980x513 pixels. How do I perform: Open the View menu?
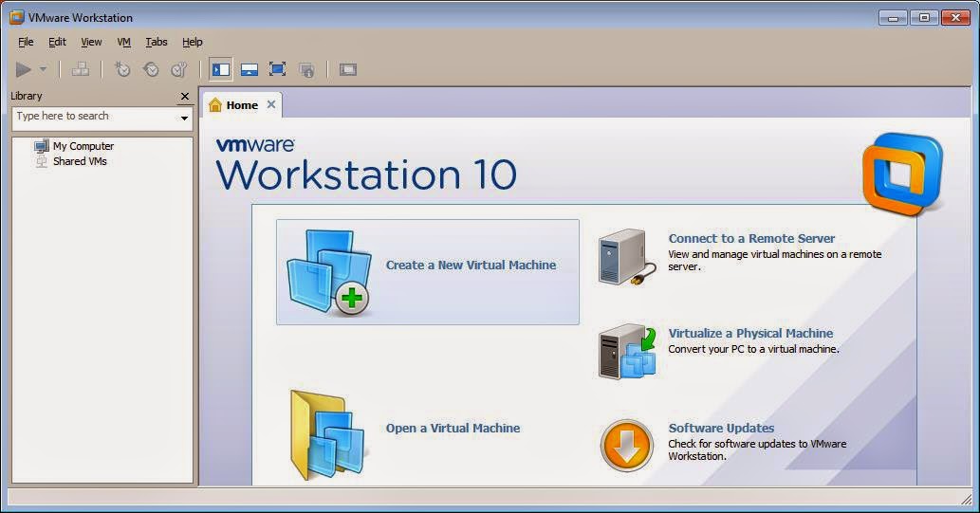click(x=91, y=42)
